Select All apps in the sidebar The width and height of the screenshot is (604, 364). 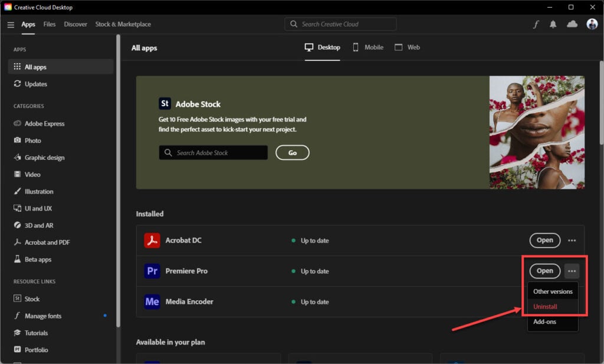(61, 67)
